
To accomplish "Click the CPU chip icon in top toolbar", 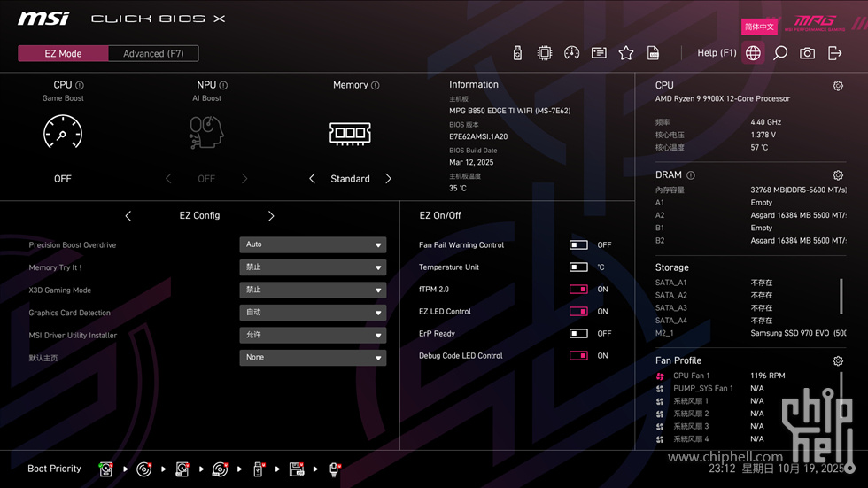I will [x=545, y=53].
